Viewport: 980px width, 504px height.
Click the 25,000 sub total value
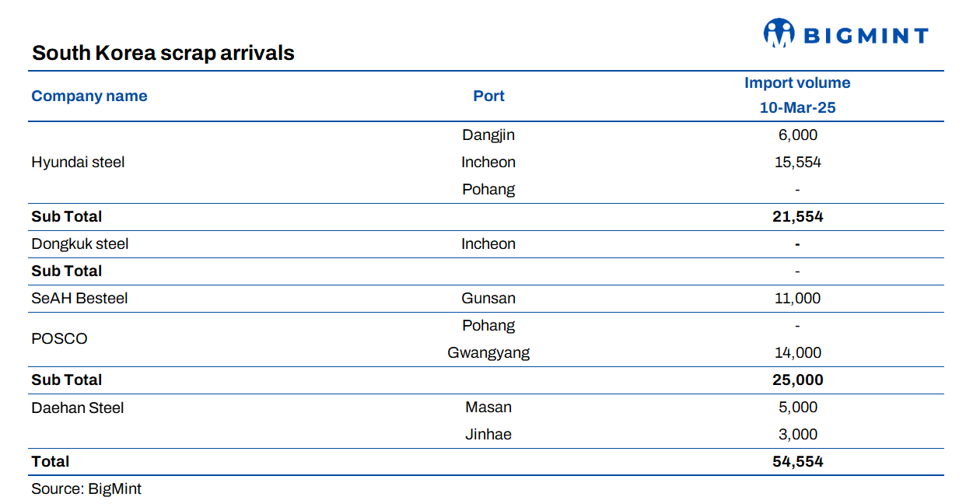click(797, 380)
